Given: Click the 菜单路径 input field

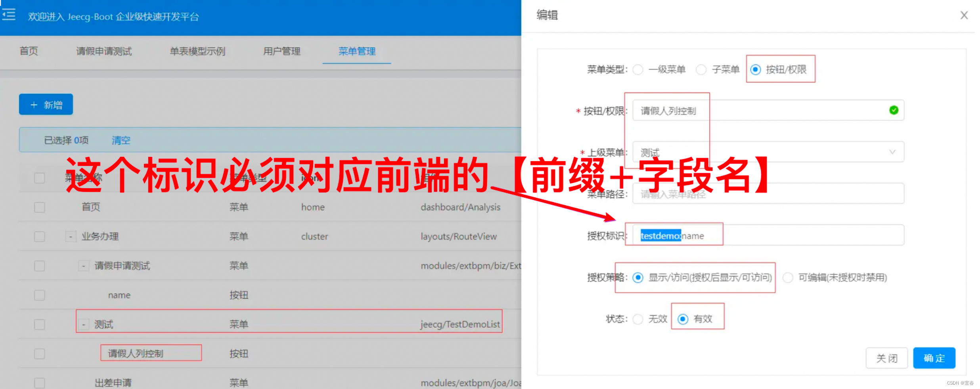Looking at the screenshot, I should [768, 193].
